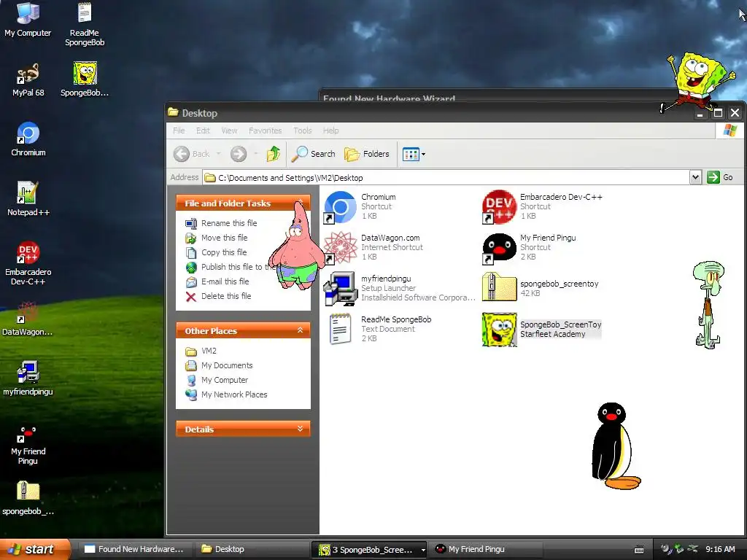The height and width of the screenshot is (560, 747).
Task: Click the on-screen keyboard tray icon
Action: pos(639,550)
